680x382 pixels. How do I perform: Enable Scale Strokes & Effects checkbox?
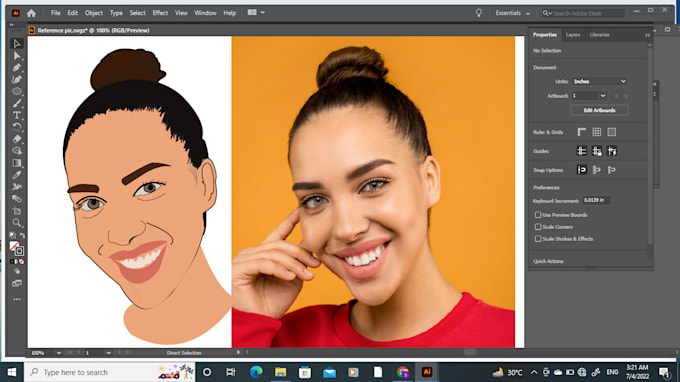[538, 238]
